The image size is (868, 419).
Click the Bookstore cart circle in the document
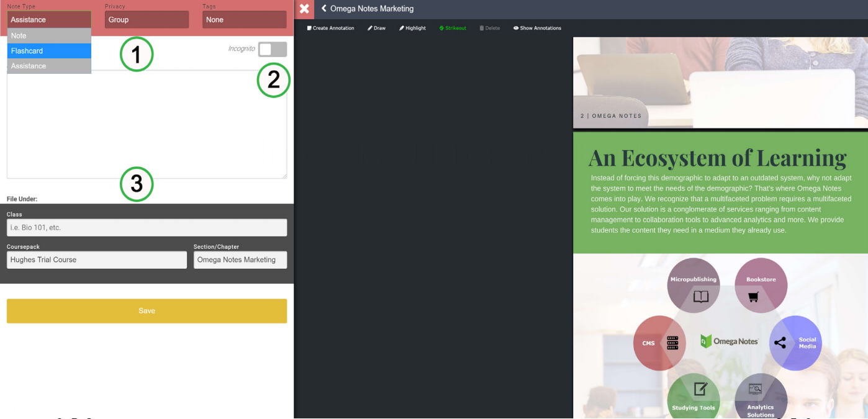pyautogui.click(x=761, y=286)
